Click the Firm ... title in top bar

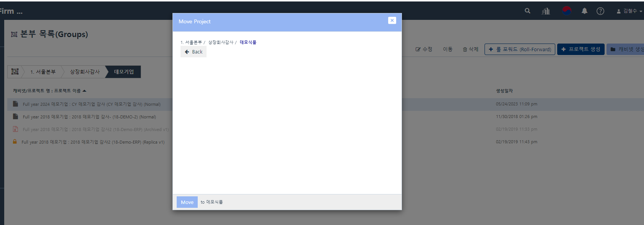[x=11, y=11]
